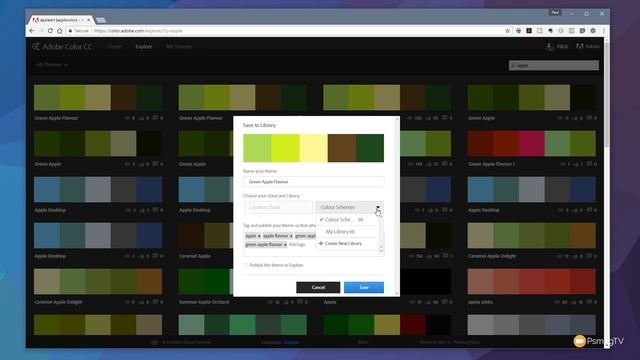Expand the My Themes filter dropdown
The width and height of the screenshot is (640, 360).
click(x=52, y=64)
